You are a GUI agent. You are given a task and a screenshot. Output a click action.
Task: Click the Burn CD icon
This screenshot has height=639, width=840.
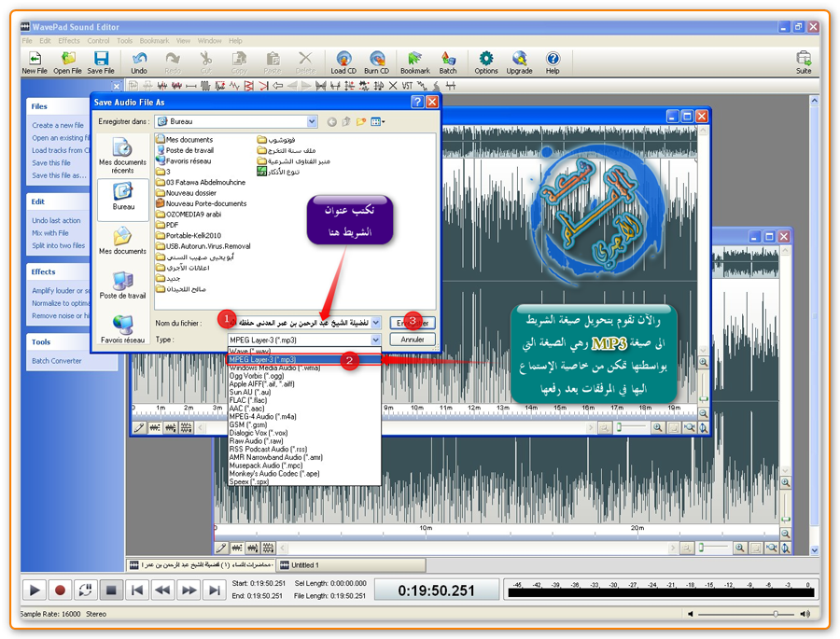pyautogui.click(x=377, y=62)
